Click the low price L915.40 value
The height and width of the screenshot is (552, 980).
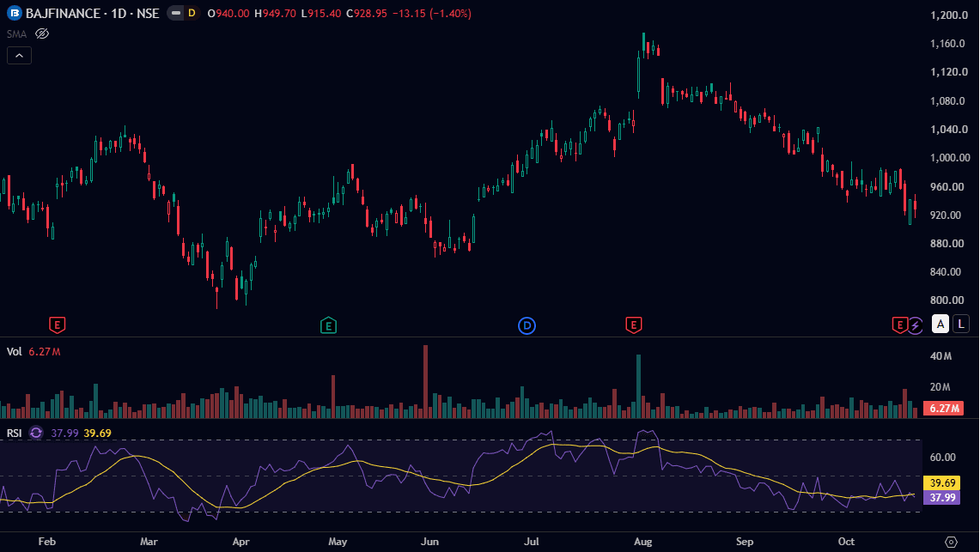pos(320,13)
